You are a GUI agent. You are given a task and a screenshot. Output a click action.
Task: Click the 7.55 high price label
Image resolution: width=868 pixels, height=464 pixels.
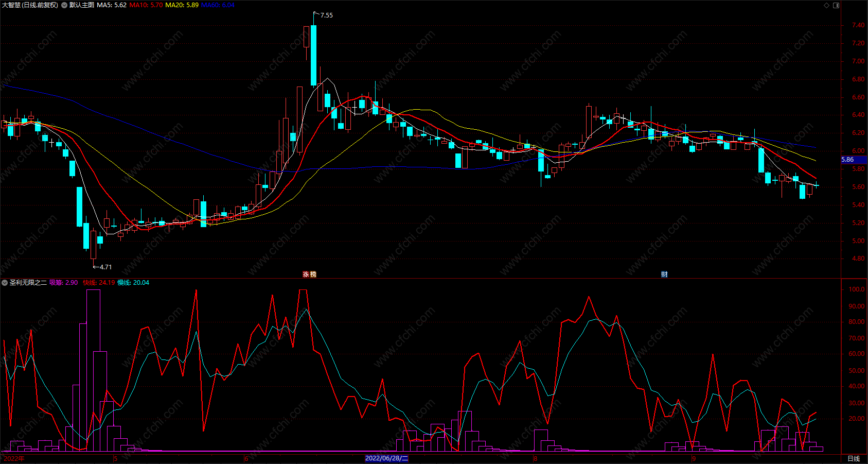326,15
